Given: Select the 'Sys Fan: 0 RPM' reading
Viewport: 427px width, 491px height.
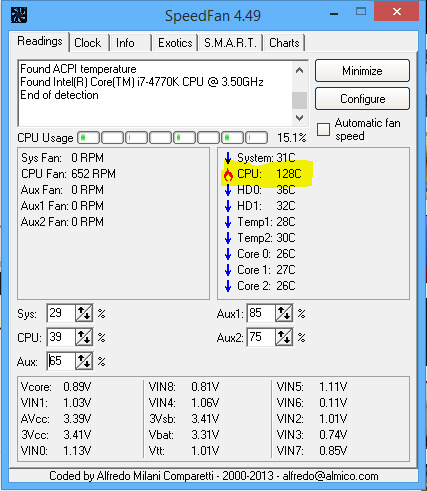Looking at the screenshot, I should click(x=62, y=158).
